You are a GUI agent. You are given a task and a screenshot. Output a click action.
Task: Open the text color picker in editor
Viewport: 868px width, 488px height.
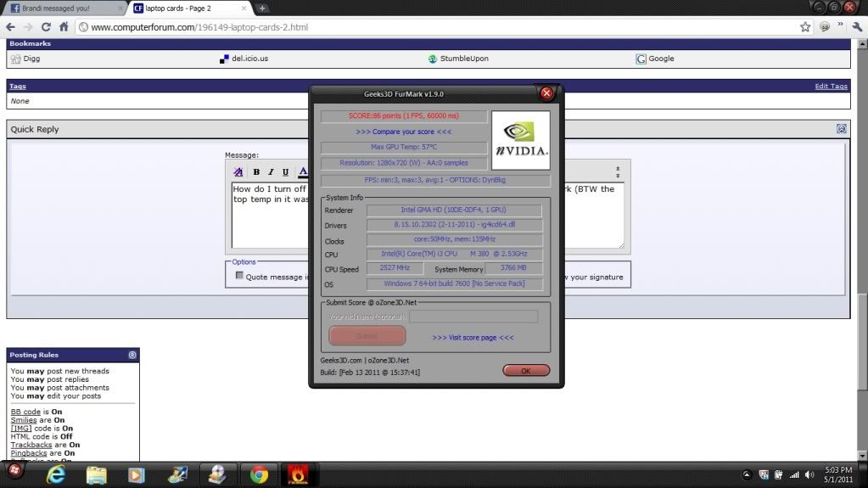click(x=303, y=172)
